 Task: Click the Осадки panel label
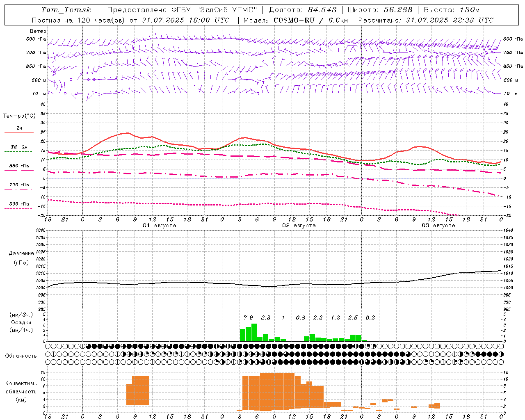[x=21, y=322]
